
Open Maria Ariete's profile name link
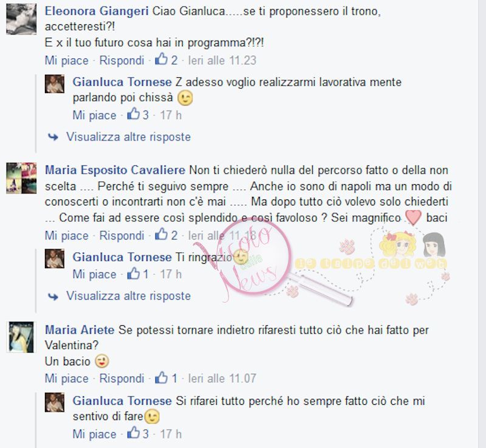click(x=80, y=329)
